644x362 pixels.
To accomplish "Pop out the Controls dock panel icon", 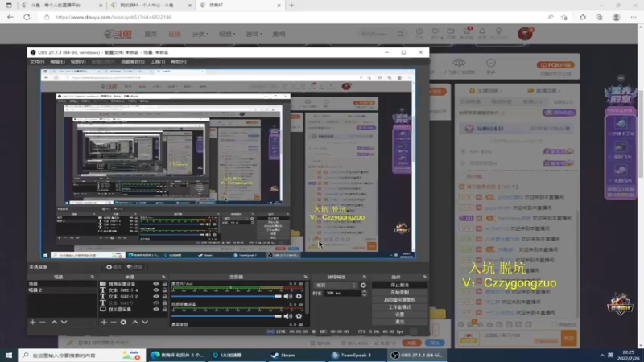I will pos(425,277).
